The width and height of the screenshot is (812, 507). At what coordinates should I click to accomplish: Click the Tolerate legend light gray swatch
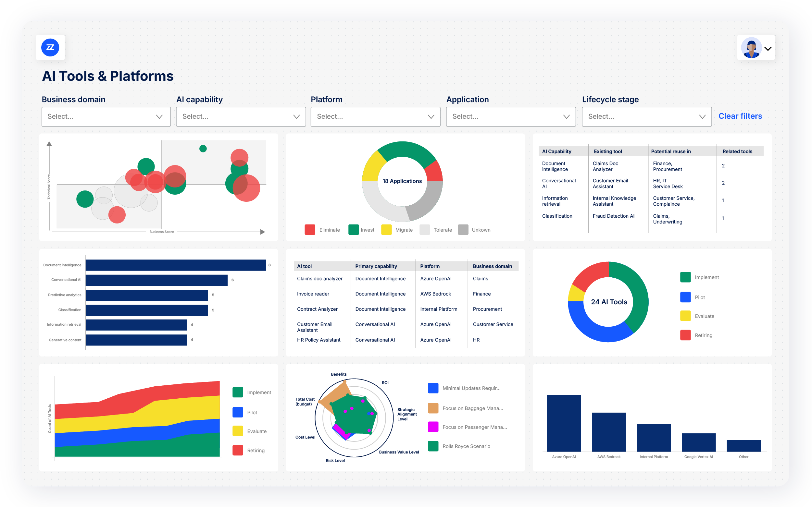pos(424,230)
